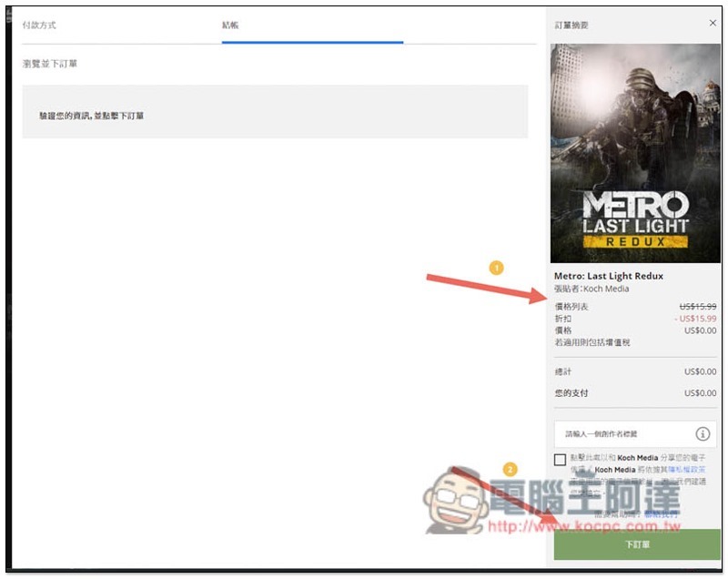Tick the Koch Media email sharing checkbox
Screen dimensions: 728x579
(x=560, y=460)
